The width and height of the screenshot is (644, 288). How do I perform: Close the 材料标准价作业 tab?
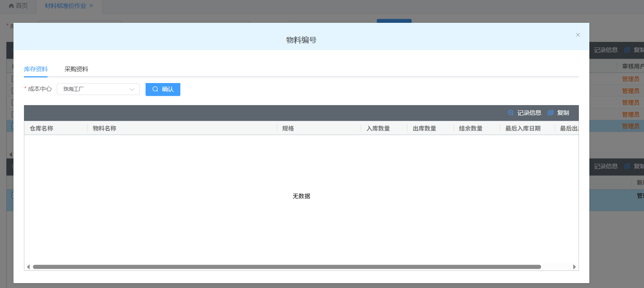(91, 6)
